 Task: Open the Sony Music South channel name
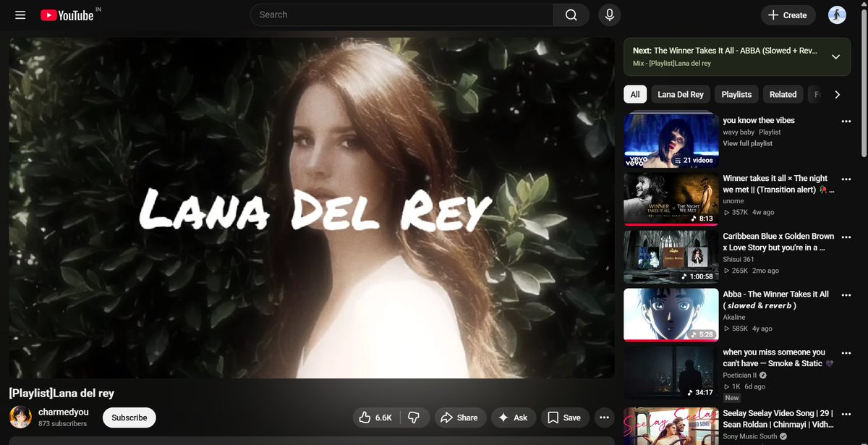coord(750,436)
